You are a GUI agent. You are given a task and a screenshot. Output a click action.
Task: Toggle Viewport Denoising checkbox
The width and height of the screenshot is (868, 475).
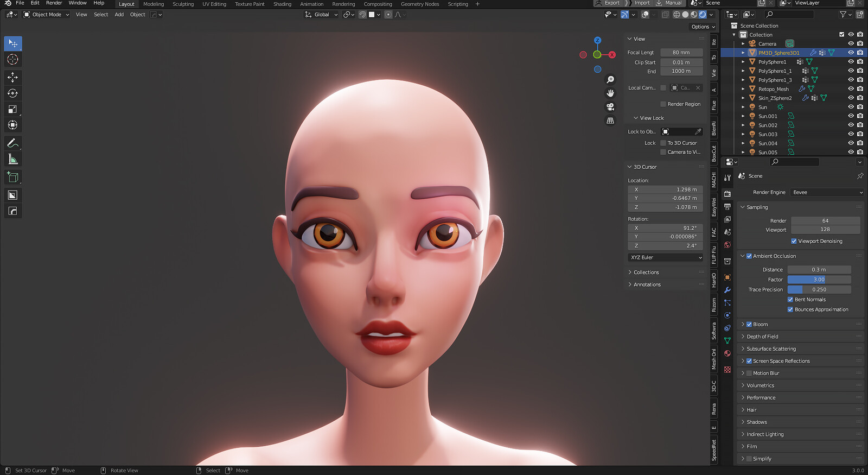click(794, 241)
